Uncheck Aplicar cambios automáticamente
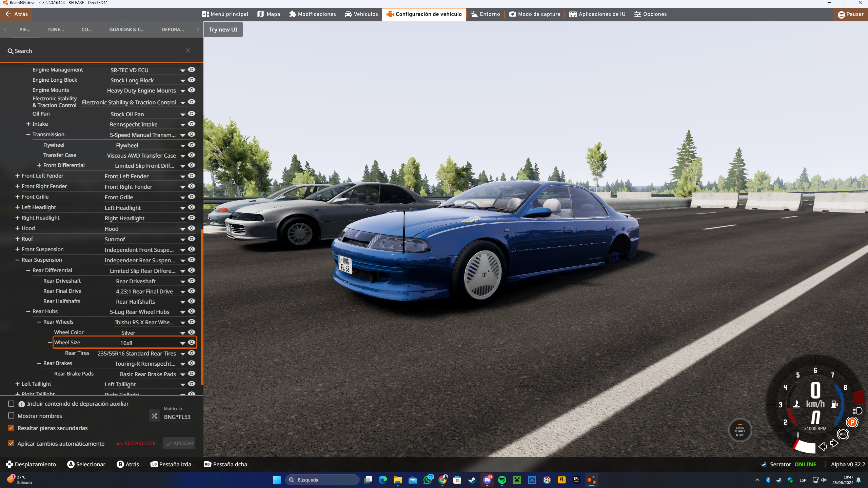Viewport: 868px width, 488px height. 11,443
